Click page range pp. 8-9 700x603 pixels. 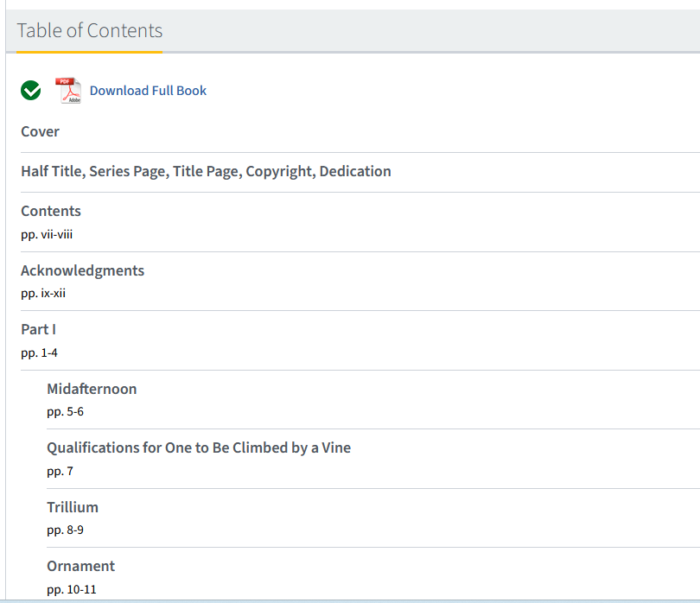point(66,530)
